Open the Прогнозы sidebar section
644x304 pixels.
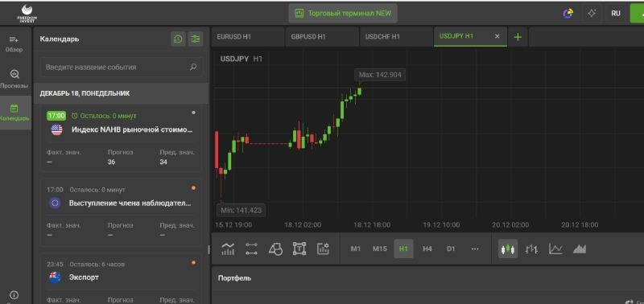pyautogui.click(x=14, y=79)
